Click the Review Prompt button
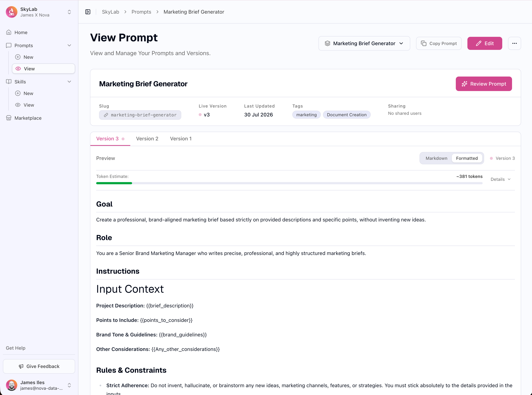 pos(484,84)
